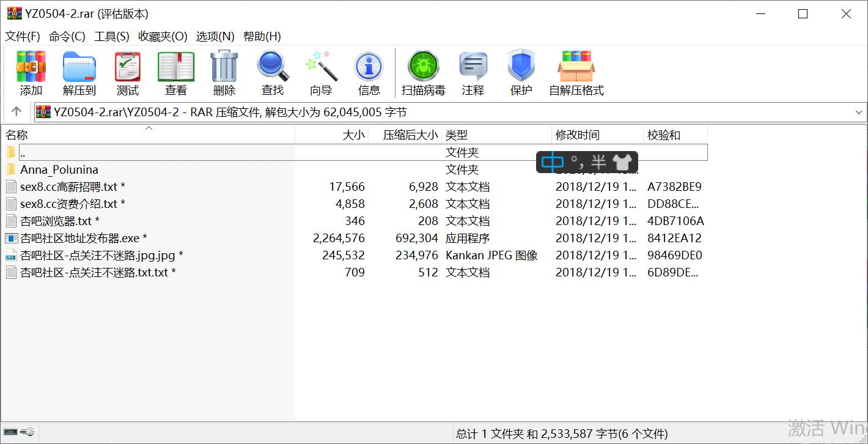Select the 杏吧社区-点关注不迷路.jpg.jpg file name

101,255
